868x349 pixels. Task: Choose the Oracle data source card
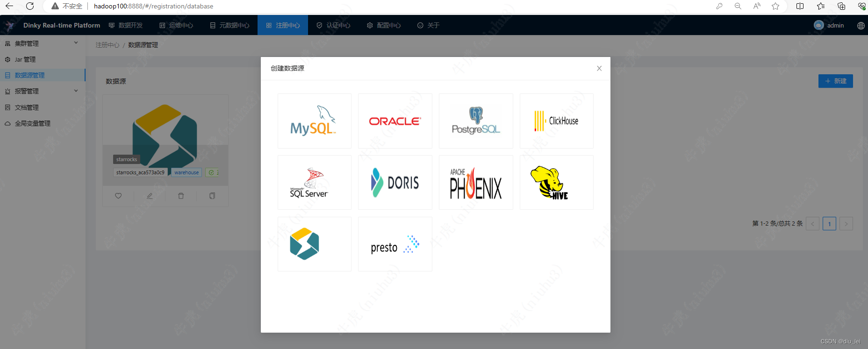click(395, 121)
